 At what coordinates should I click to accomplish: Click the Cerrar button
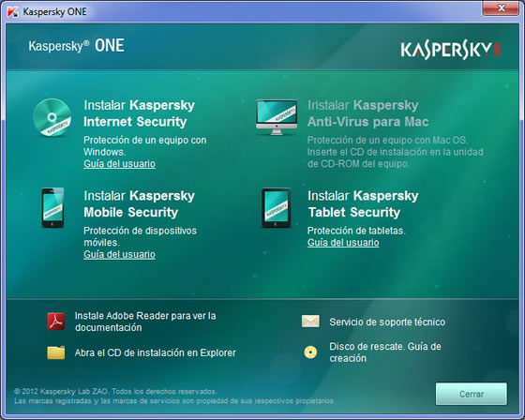pyautogui.click(x=471, y=394)
